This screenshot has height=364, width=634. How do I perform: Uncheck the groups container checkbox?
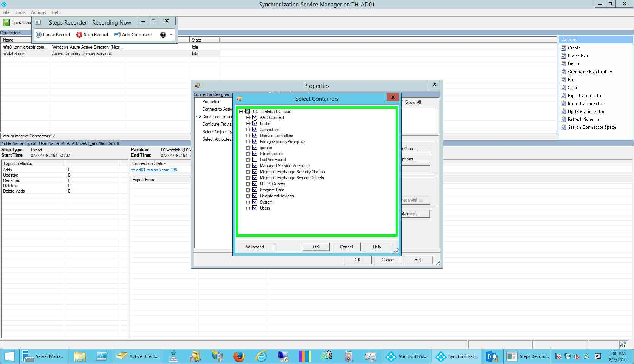255,148
